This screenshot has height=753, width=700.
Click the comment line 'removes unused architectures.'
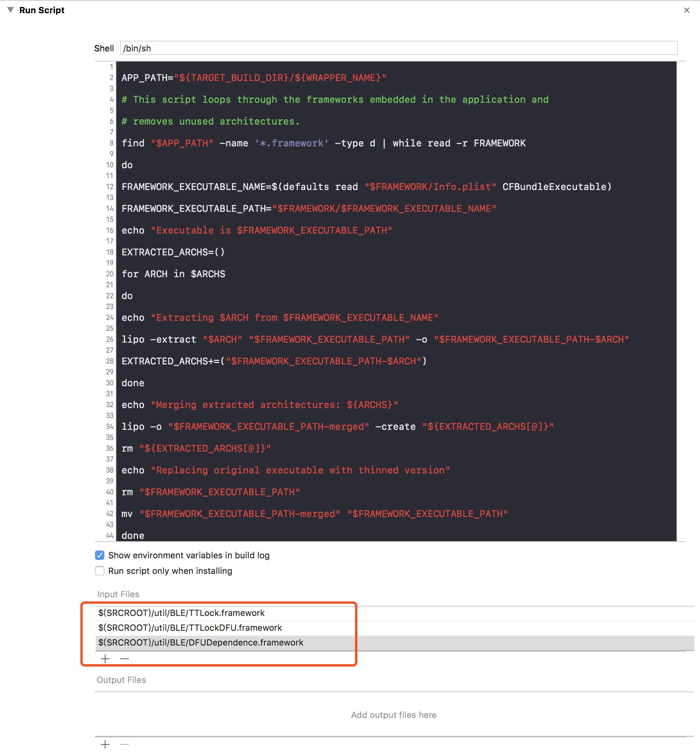click(211, 121)
